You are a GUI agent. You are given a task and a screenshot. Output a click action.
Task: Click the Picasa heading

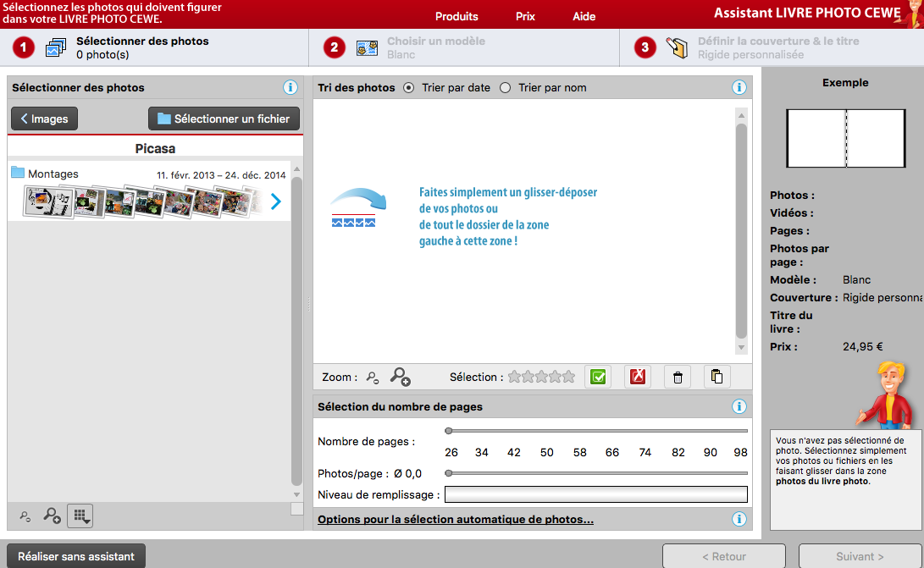(x=155, y=148)
